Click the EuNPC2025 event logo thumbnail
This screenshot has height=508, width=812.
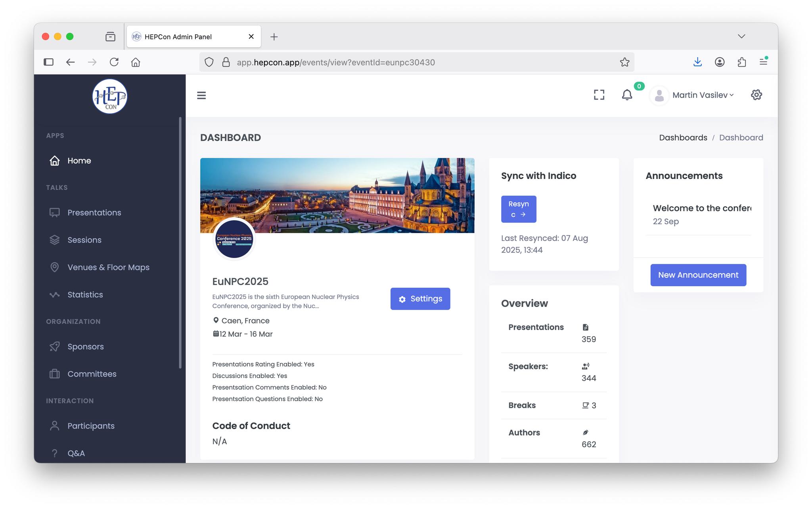coord(234,239)
